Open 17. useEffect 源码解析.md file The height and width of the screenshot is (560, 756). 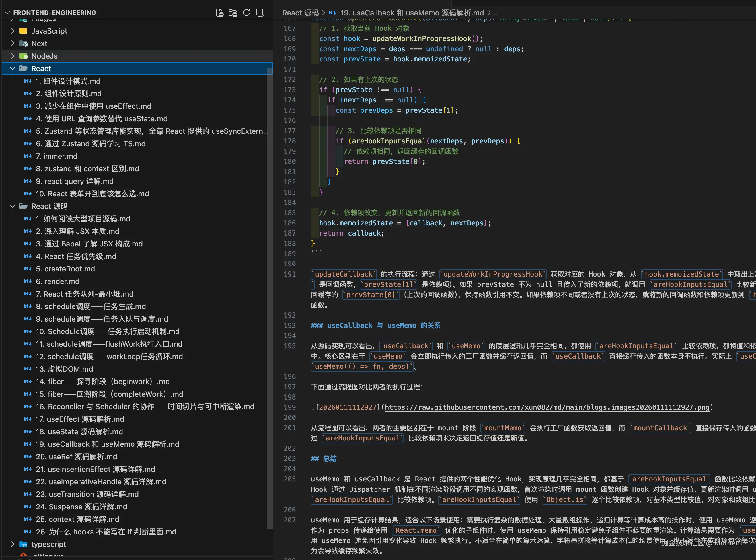click(85, 419)
